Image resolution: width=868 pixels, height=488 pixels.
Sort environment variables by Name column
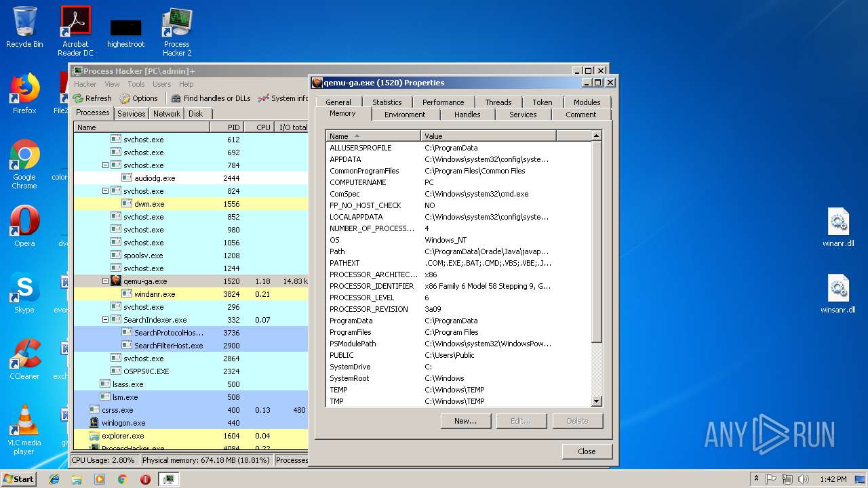click(x=373, y=136)
